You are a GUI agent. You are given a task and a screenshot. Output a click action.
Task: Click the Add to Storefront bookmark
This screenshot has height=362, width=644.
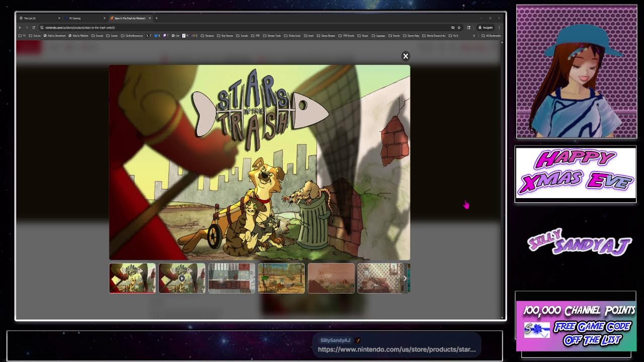[x=54, y=36]
